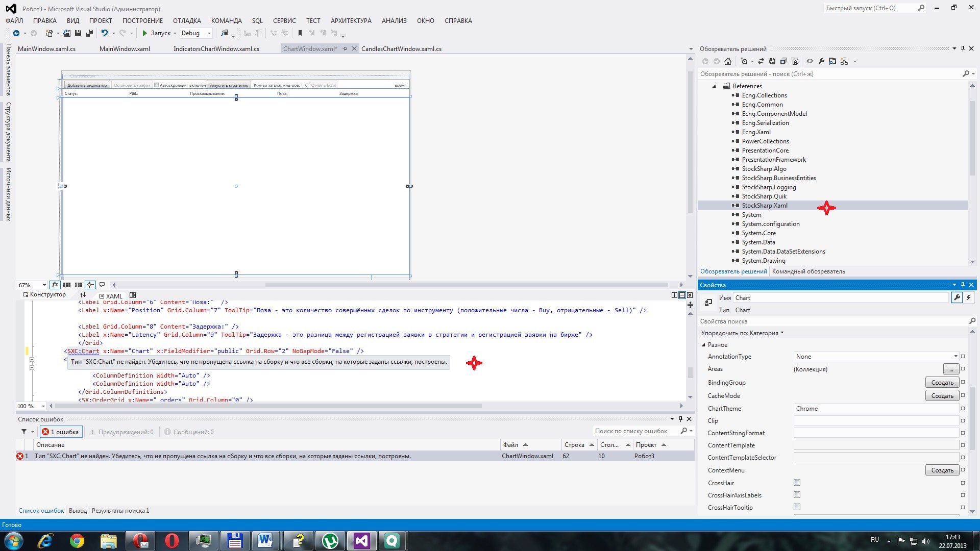Start debugging with the green Запуск arrow

(145, 33)
